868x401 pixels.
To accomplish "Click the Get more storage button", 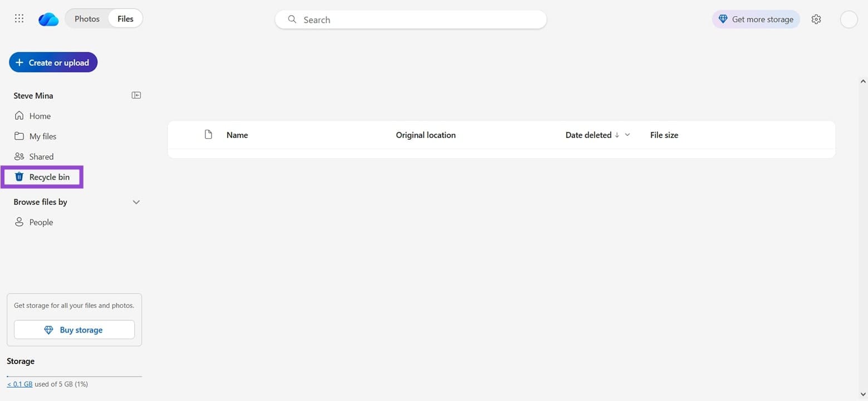I will click(756, 18).
